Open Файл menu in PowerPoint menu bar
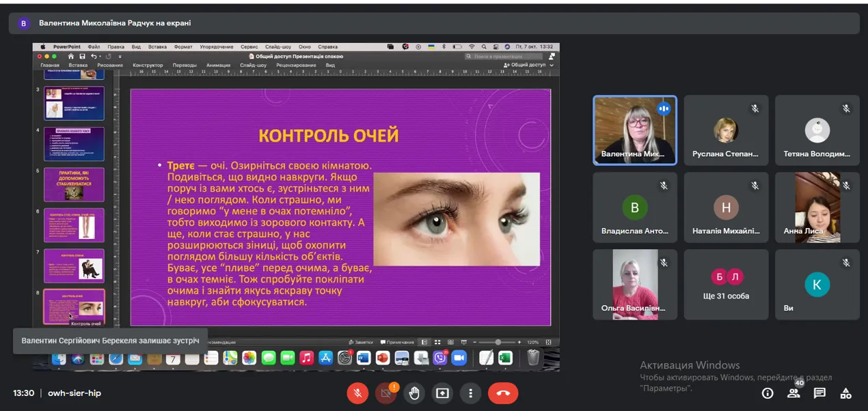 tap(94, 46)
